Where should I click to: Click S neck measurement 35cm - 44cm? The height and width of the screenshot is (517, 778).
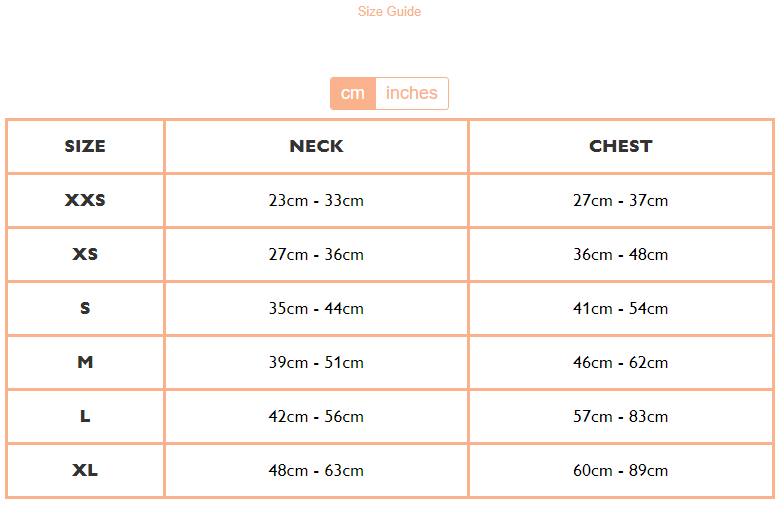pyautogui.click(x=316, y=308)
